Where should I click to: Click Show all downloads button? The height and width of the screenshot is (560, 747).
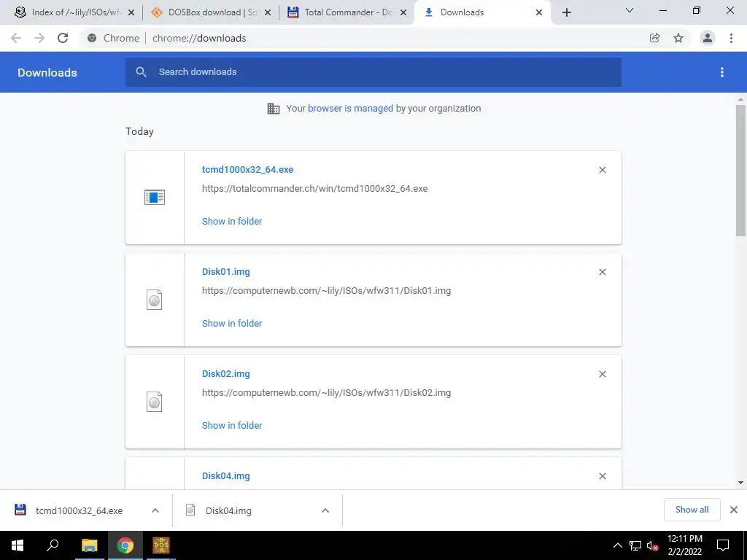(x=692, y=510)
